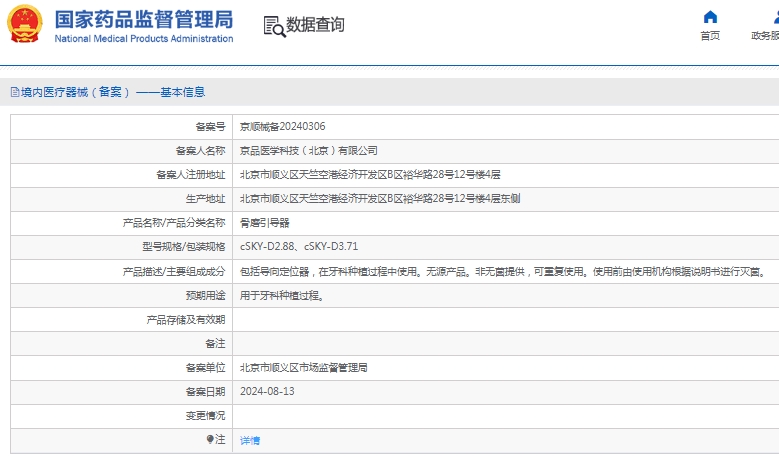Click the model value cSKY-D2.88、cSKY-D3.71
Image resolution: width=779 pixels, height=460 pixels.
pyautogui.click(x=299, y=246)
